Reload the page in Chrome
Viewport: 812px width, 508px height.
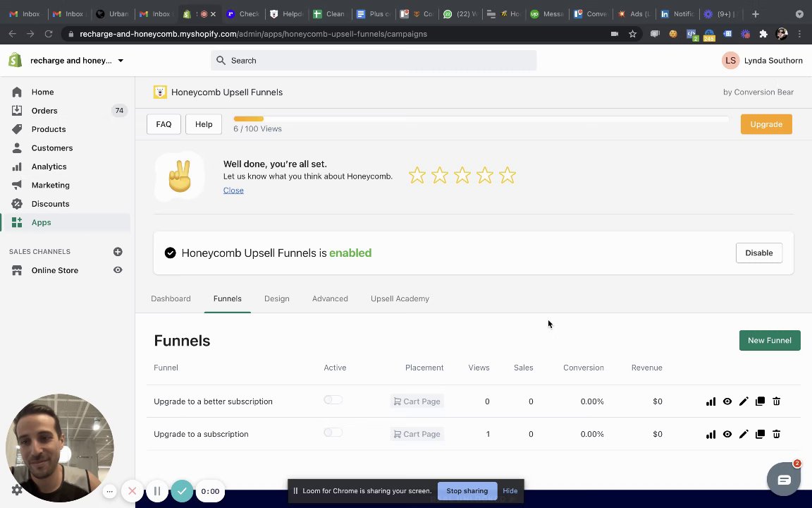coord(49,34)
